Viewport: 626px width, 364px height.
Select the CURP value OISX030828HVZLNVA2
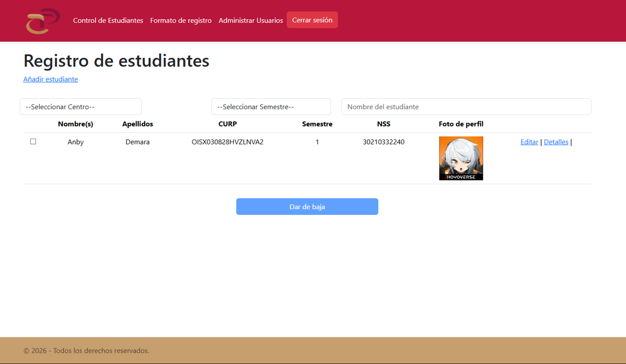[x=228, y=142]
